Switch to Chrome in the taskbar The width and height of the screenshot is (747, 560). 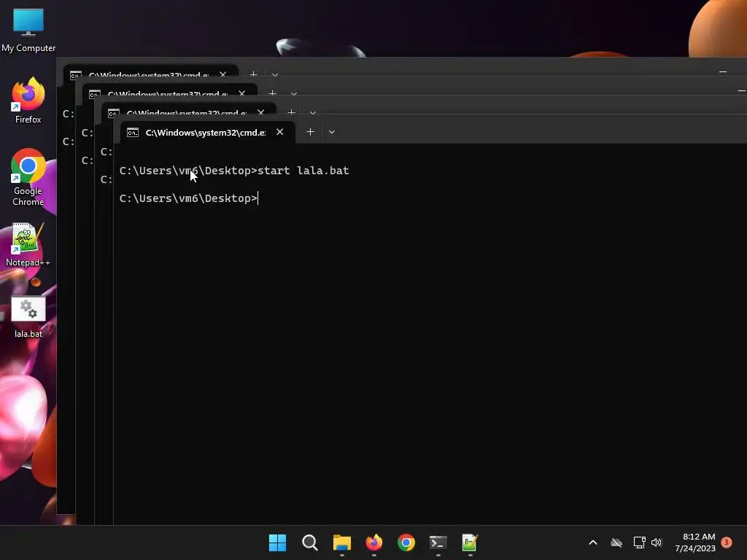(406, 542)
